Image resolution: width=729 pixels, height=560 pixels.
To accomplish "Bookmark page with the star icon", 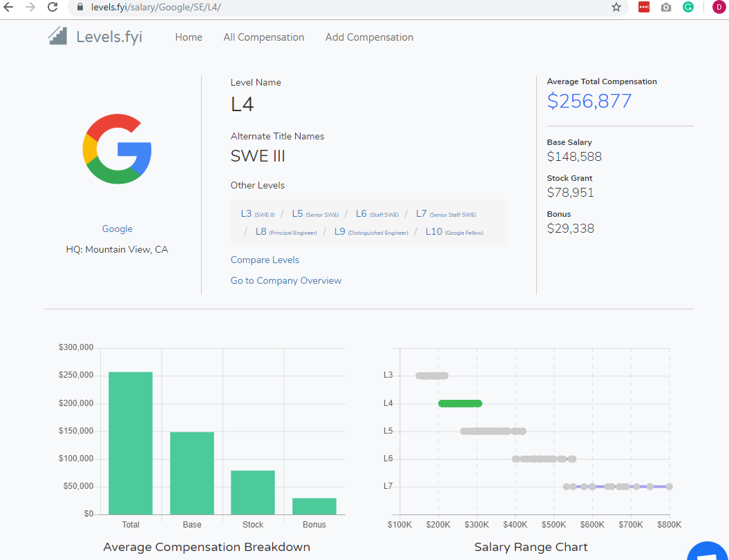I will 616,7.
